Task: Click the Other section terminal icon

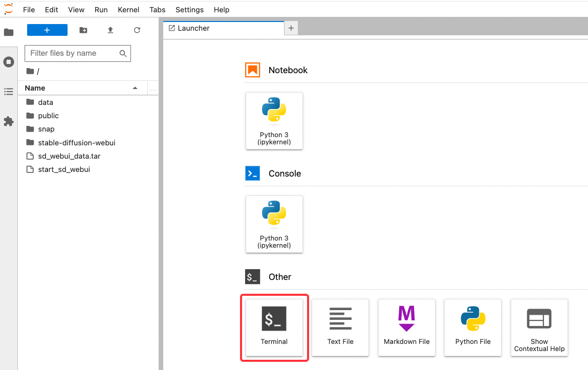Action: (253, 277)
